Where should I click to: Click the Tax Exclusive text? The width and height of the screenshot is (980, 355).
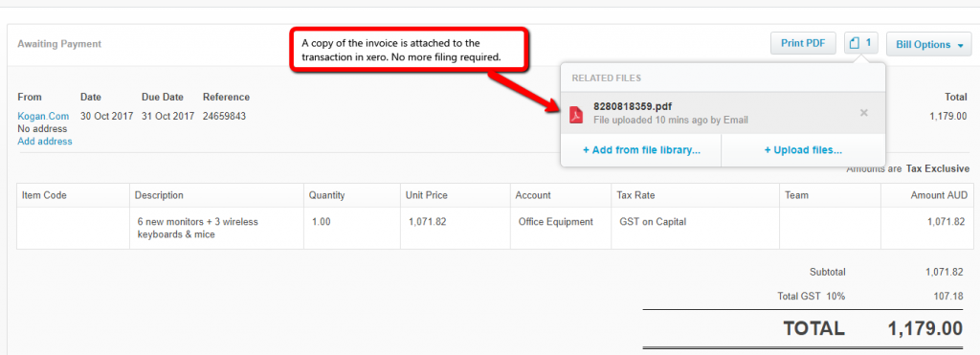[x=938, y=168]
